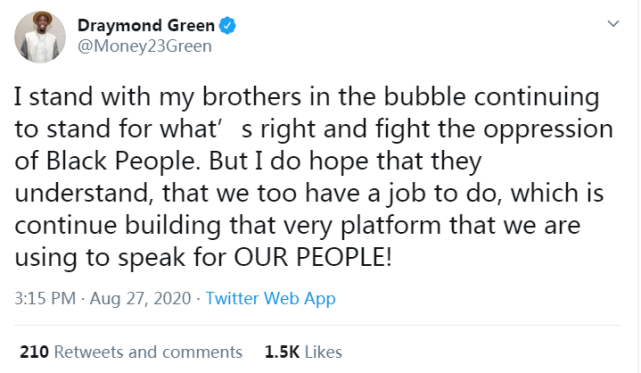Viewport: 641px width, 373px height.
Task: Click the Aug 27, 2020 date
Action: click(140, 298)
